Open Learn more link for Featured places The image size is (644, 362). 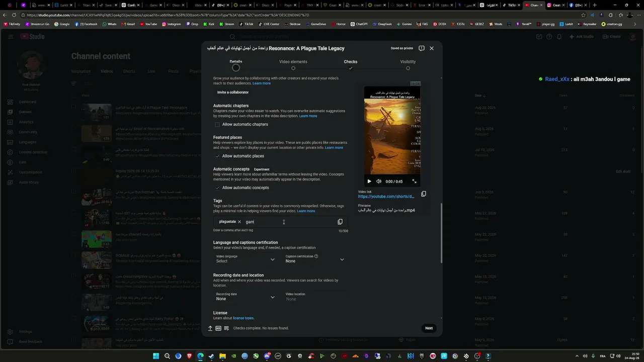coord(334,148)
